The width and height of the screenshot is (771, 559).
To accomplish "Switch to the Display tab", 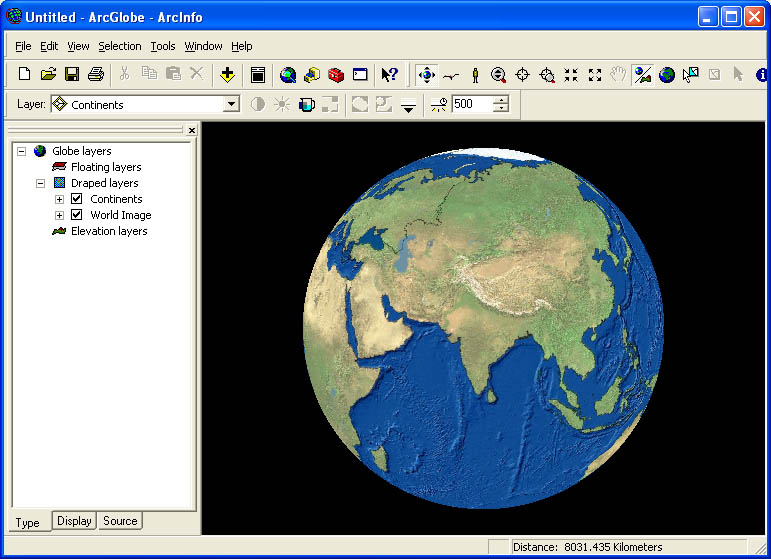I will click(x=74, y=521).
